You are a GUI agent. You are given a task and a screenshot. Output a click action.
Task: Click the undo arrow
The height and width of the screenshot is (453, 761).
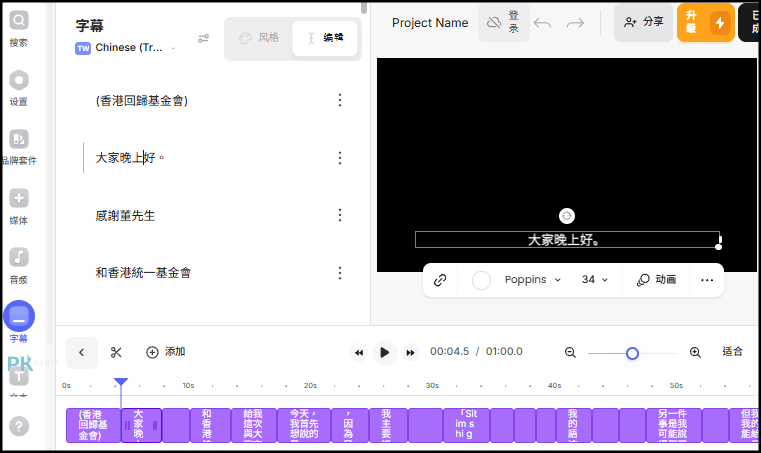(542, 23)
